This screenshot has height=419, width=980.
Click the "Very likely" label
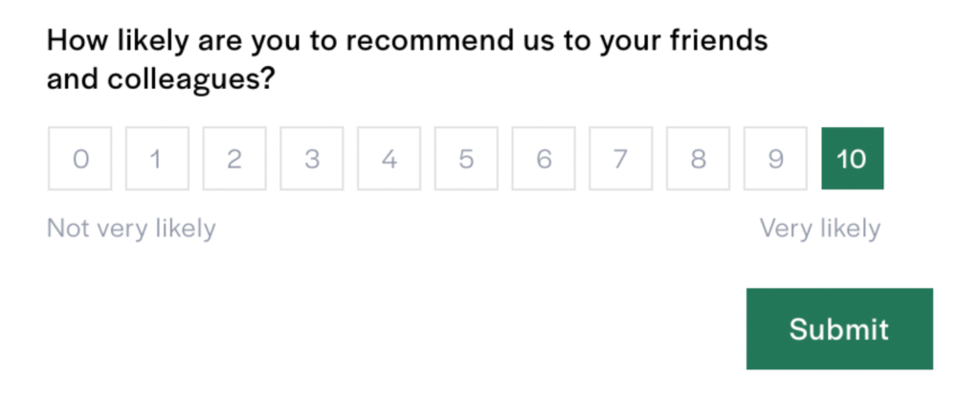[x=820, y=230]
